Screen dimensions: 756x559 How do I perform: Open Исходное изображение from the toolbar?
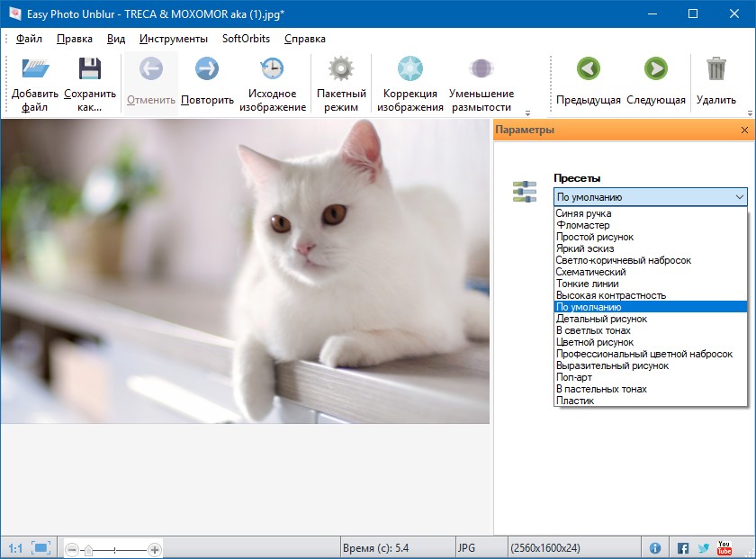[x=272, y=69]
